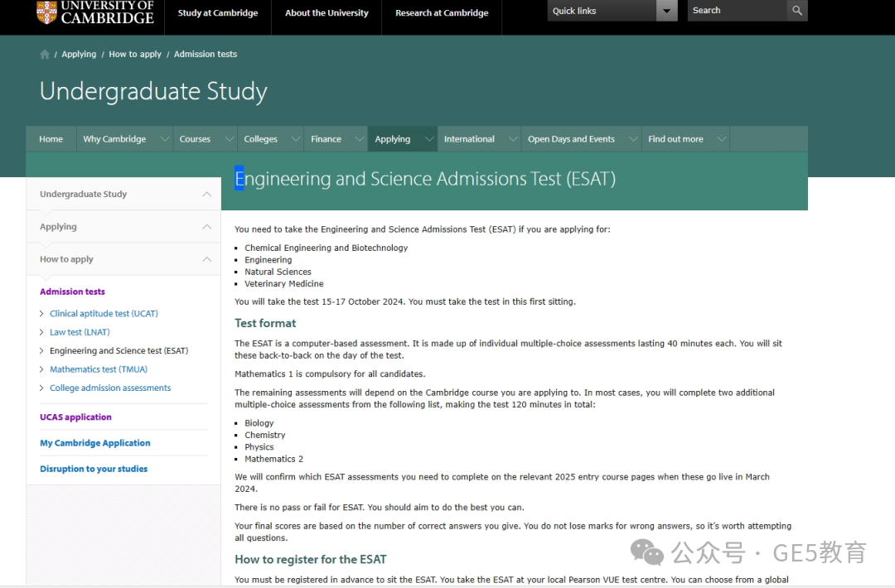The width and height of the screenshot is (895, 588).
Task: Click the Veterinary Medicine list item
Action: 284,283
